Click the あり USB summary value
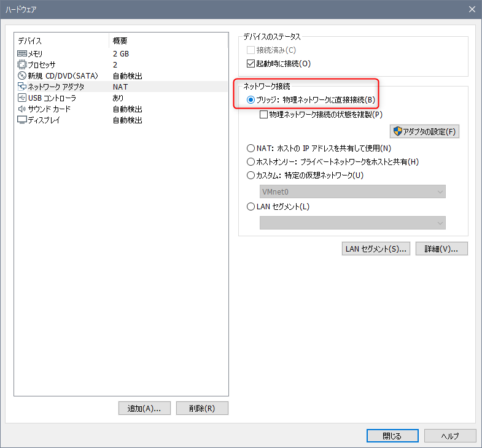The width and height of the screenshot is (482, 448). click(118, 98)
